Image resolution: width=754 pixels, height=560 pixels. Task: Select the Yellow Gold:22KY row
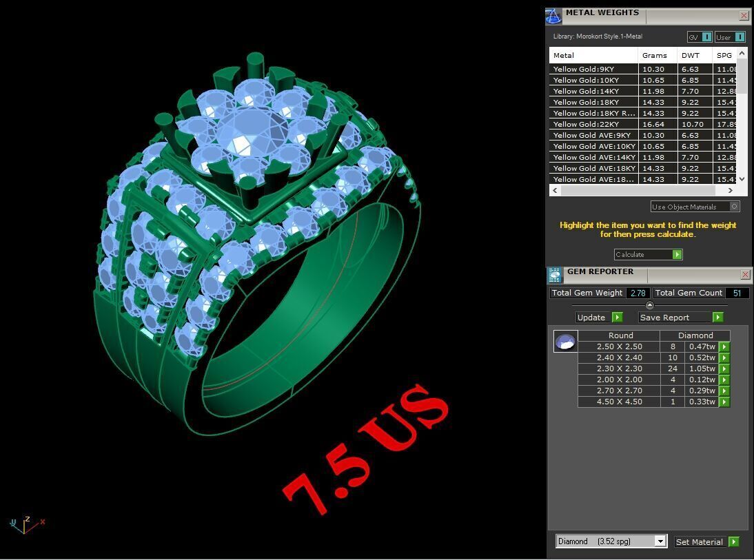coord(642,125)
